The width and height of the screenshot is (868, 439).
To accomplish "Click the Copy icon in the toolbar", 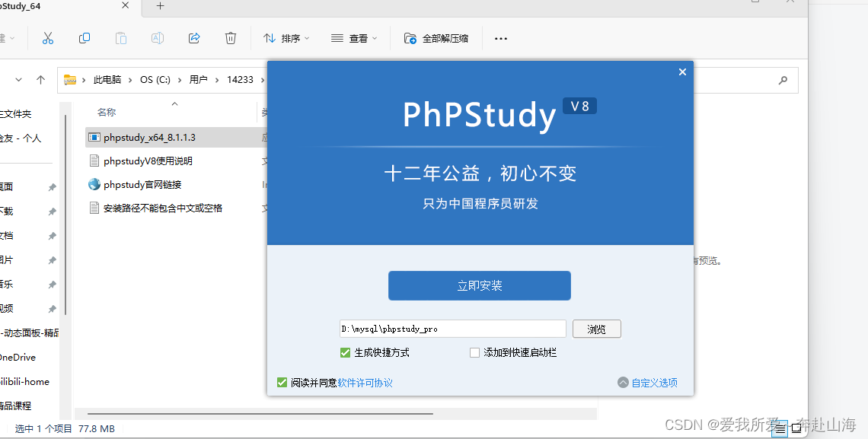I will click(85, 38).
